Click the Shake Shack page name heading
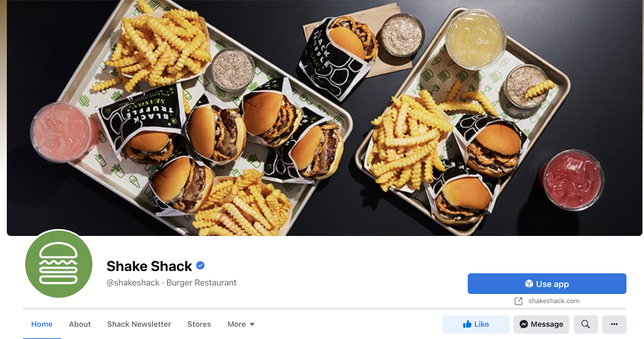Viewport: 644px width, 339px height. 149,266
